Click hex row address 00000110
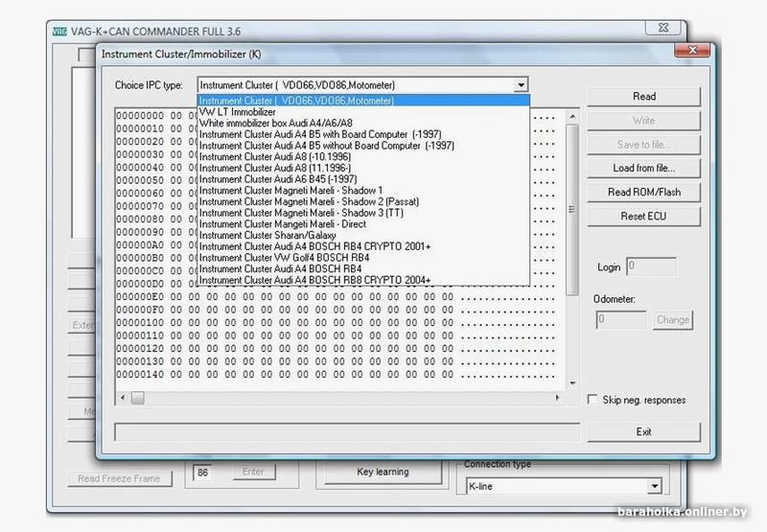767x532 pixels. [140, 335]
